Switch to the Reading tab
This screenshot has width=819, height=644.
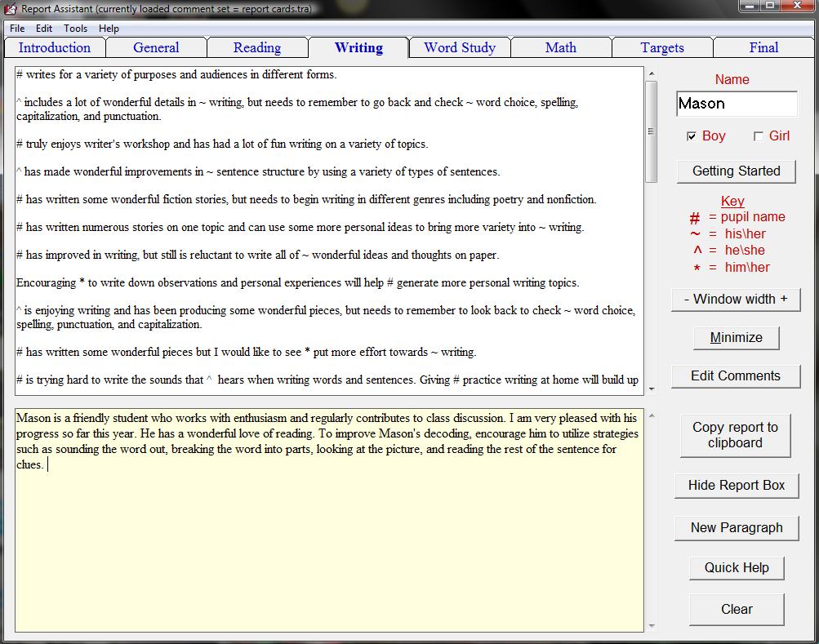257,48
